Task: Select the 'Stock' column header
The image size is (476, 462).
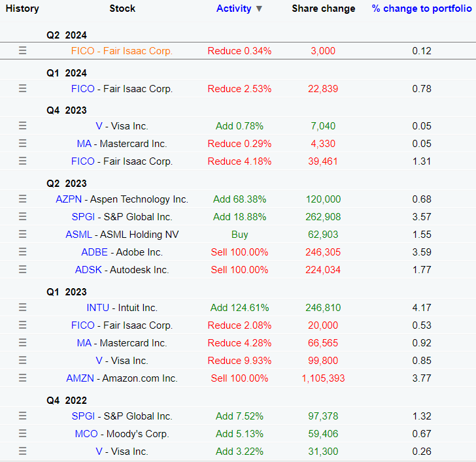Action: 122,8
